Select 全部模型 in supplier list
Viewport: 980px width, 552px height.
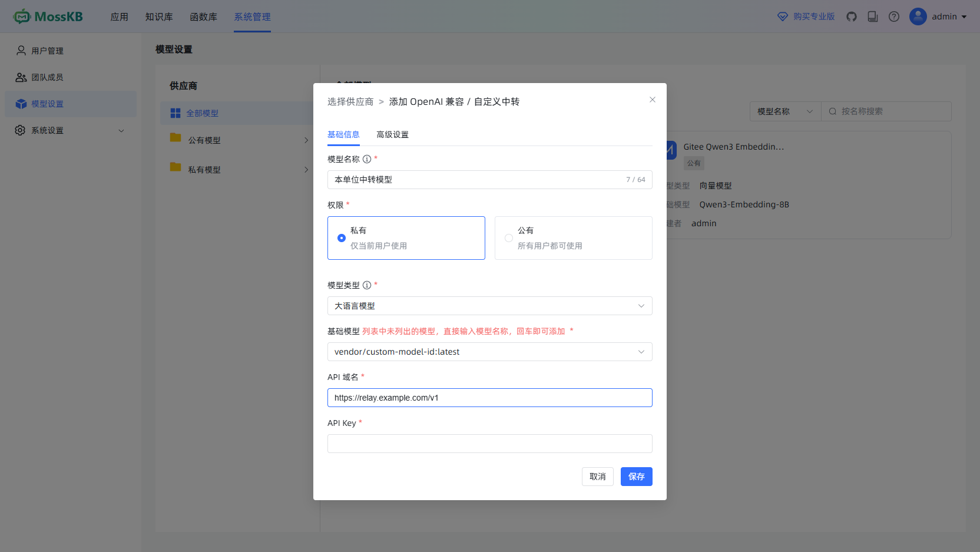[237, 113]
